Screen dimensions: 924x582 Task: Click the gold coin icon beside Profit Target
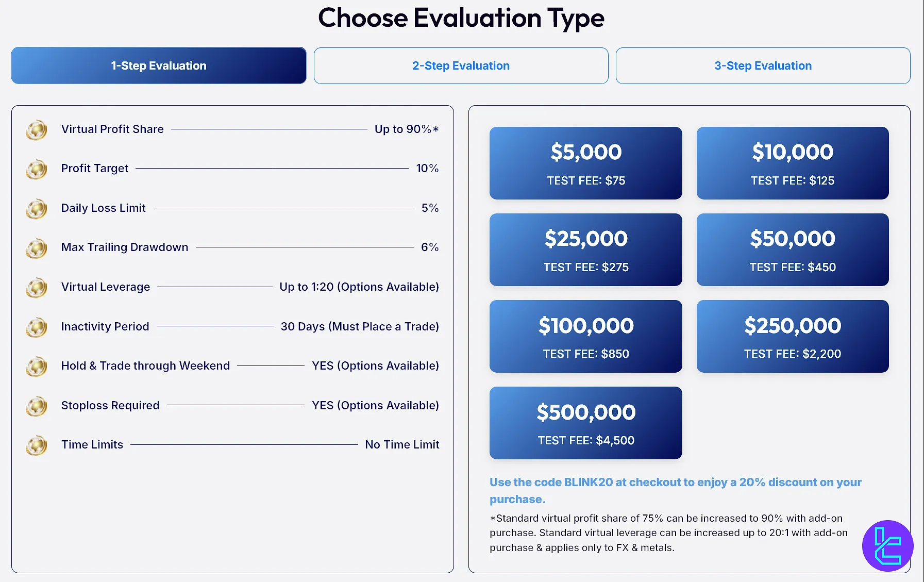37,169
